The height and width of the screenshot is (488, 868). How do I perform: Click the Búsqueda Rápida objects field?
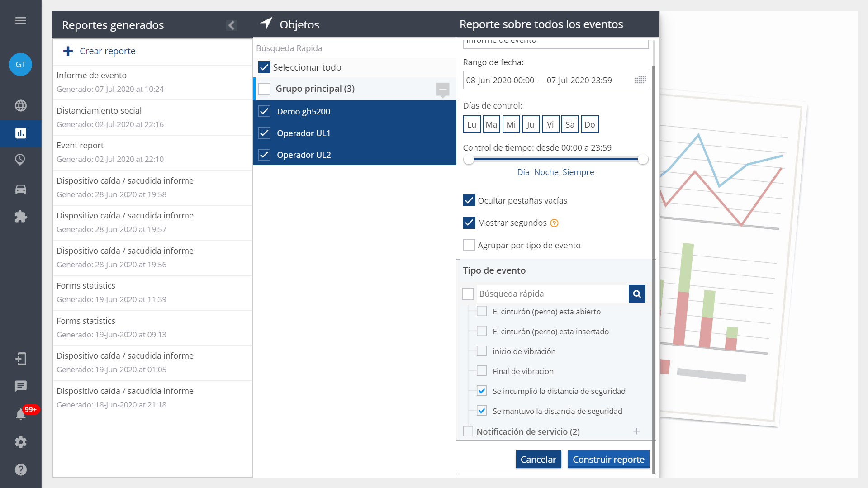pyautogui.click(x=355, y=48)
